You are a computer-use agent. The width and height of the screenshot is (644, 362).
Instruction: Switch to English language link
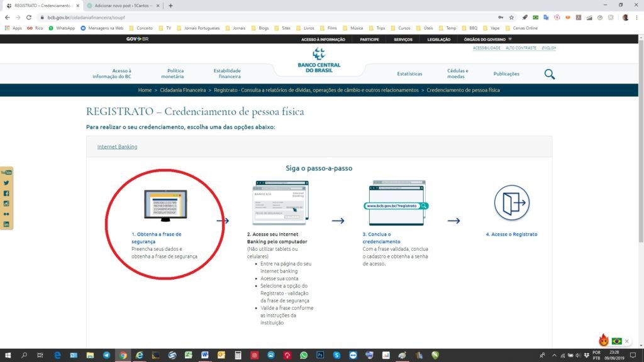click(548, 48)
